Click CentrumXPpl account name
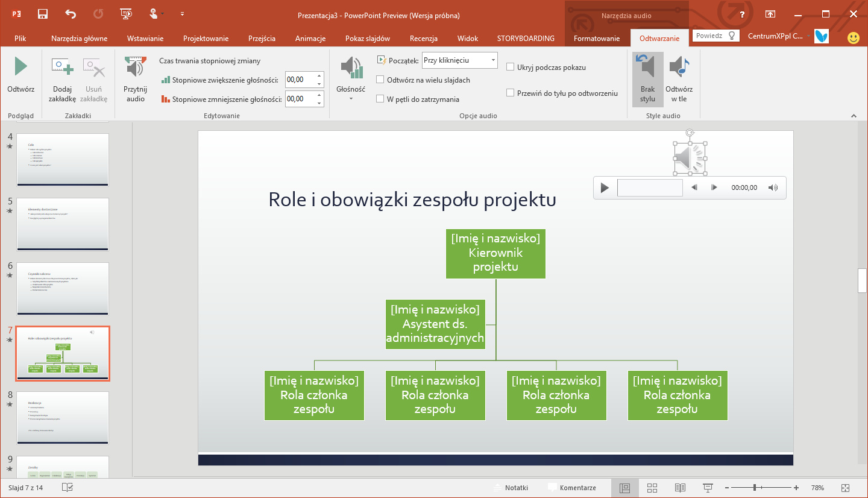 coord(775,36)
